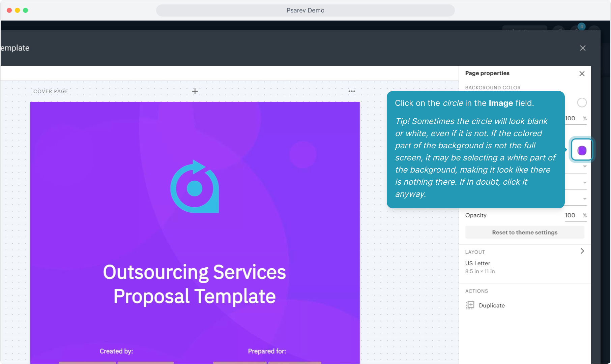Open the dropdown arrow directly above Opacity
Screen dimensions: 611x364
tap(585, 199)
